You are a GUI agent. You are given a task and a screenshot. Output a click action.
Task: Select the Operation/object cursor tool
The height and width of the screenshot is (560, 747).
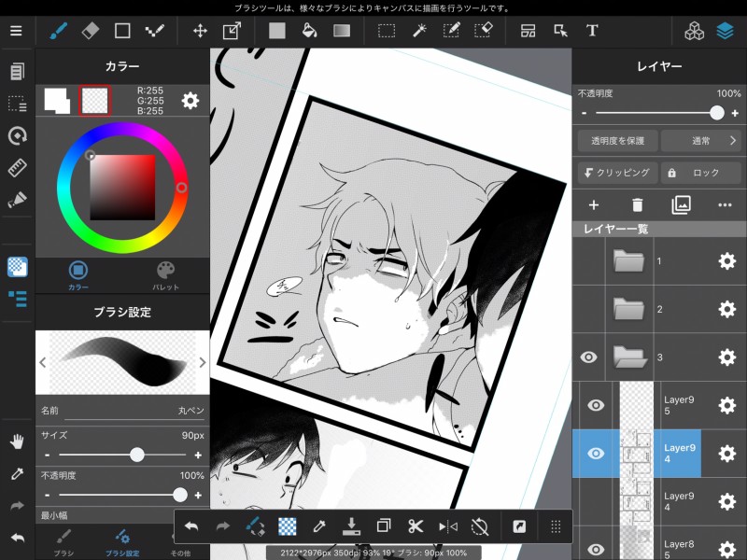click(x=560, y=31)
